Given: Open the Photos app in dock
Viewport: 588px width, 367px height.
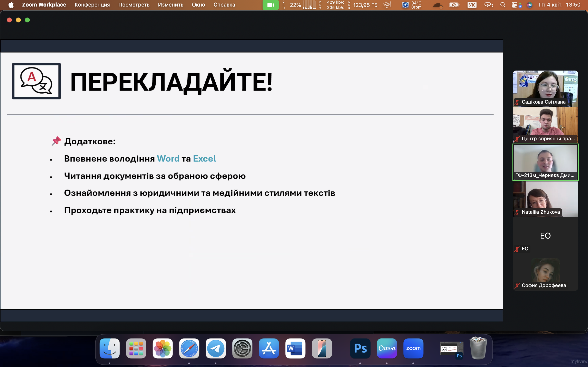Looking at the screenshot, I should pyautogui.click(x=163, y=348).
